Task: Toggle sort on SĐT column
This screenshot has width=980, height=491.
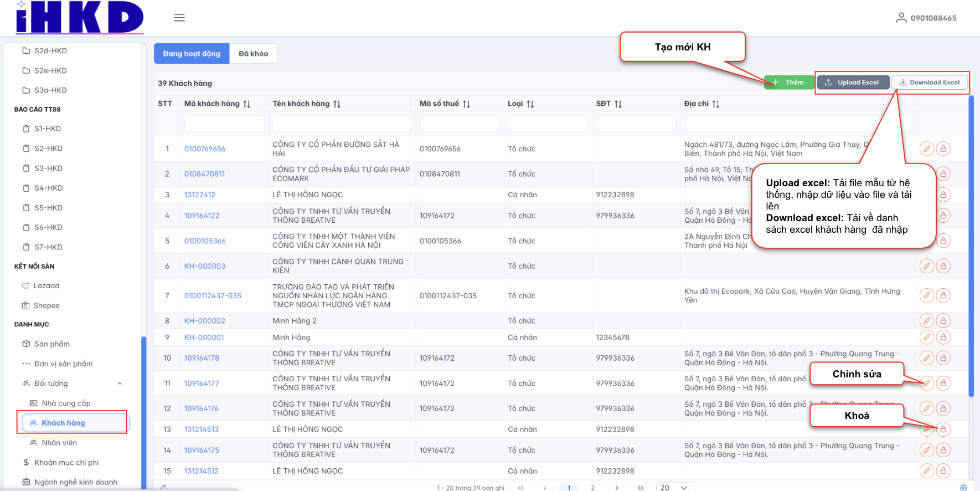Action: pos(618,104)
